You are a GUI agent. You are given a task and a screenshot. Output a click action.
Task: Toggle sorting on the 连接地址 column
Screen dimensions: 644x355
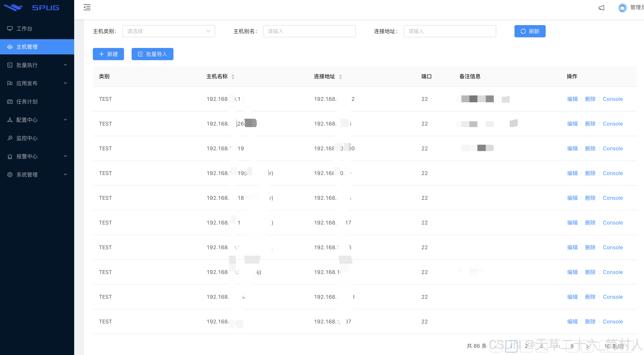point(340,77)
